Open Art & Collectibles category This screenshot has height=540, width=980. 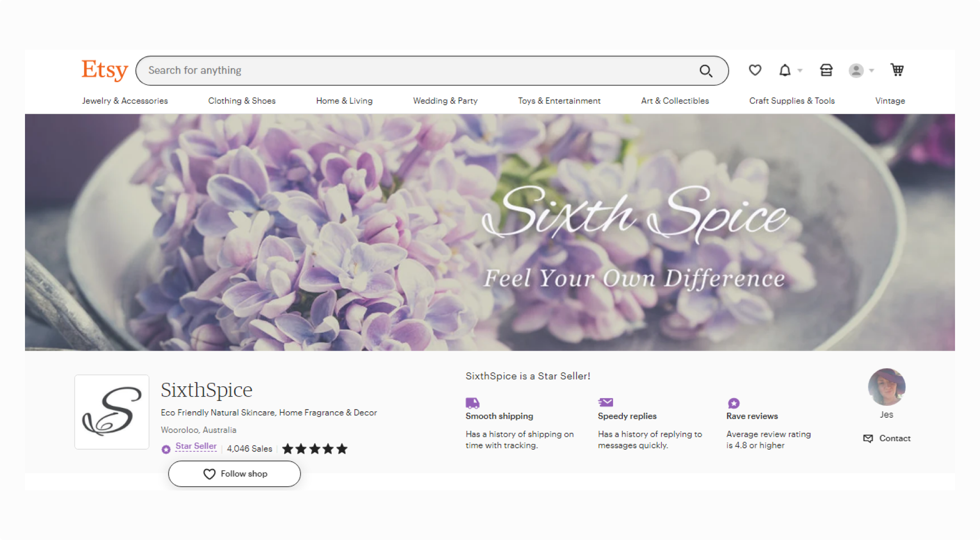click(x=675, y=101)
